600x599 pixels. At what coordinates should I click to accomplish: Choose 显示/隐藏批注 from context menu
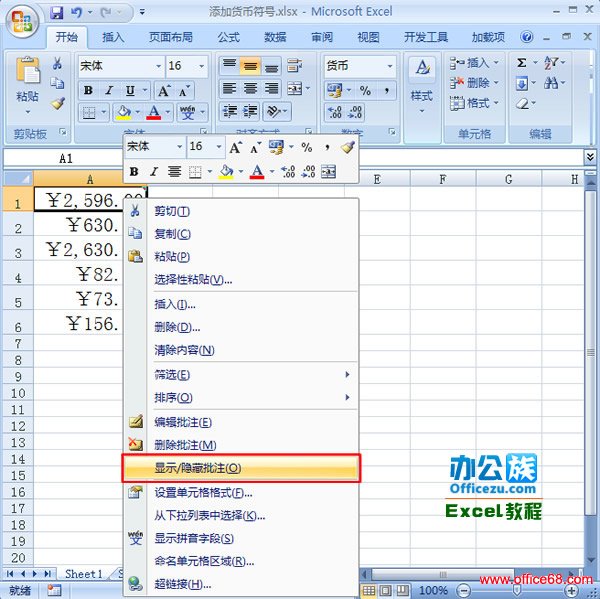[241, 468]
